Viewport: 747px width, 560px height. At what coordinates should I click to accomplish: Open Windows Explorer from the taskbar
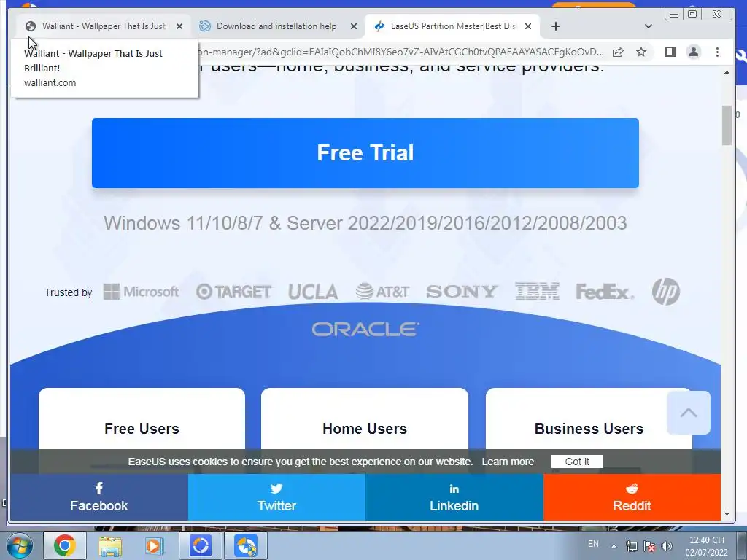[x=110, y=545]
